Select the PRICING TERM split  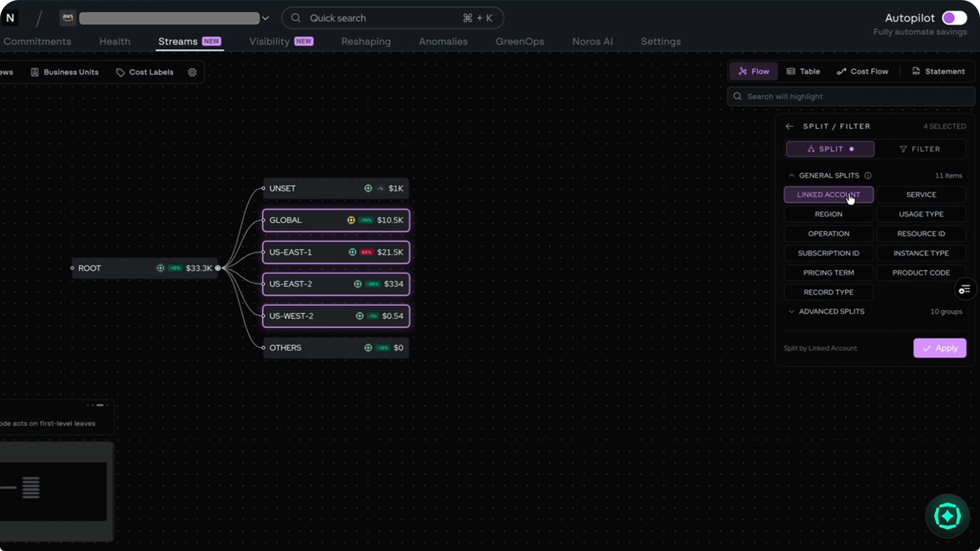point(829,273)
